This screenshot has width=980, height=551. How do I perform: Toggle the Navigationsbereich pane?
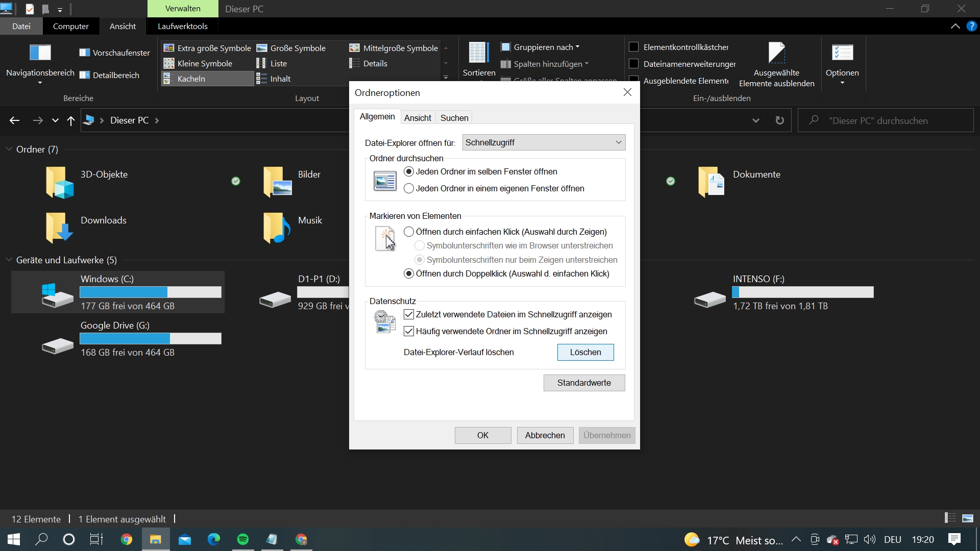tap(39, 61)
